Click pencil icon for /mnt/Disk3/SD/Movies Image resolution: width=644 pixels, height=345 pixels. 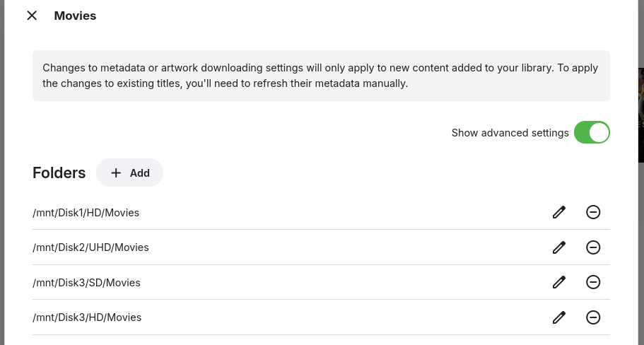[558, 282]
